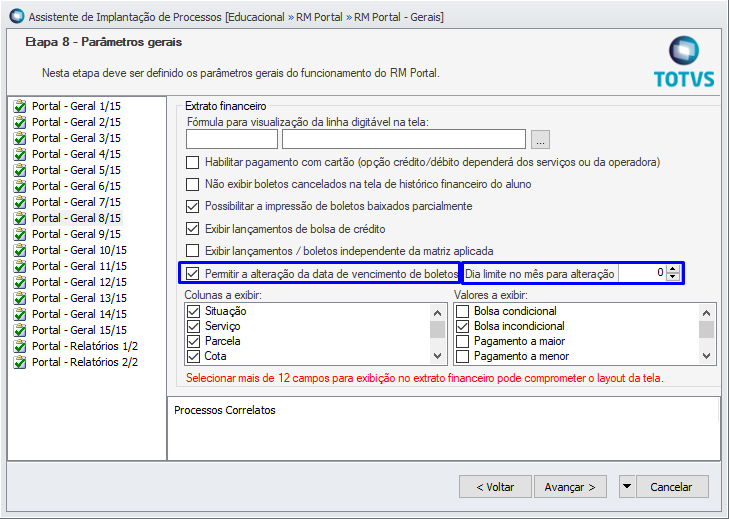Enable the Habilitar pagamento com cartão checkbox
Screen dimensions: 729x519
click(193, 162)
